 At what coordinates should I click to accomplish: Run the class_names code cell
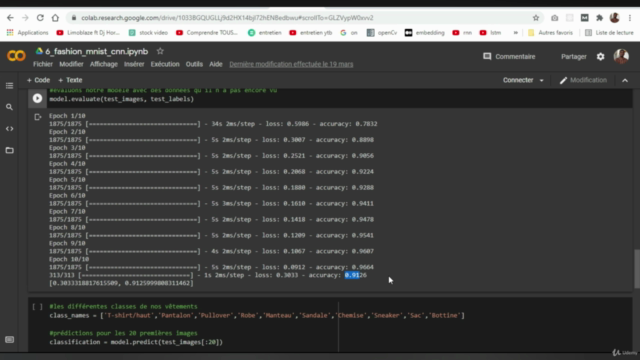(37, 307)
